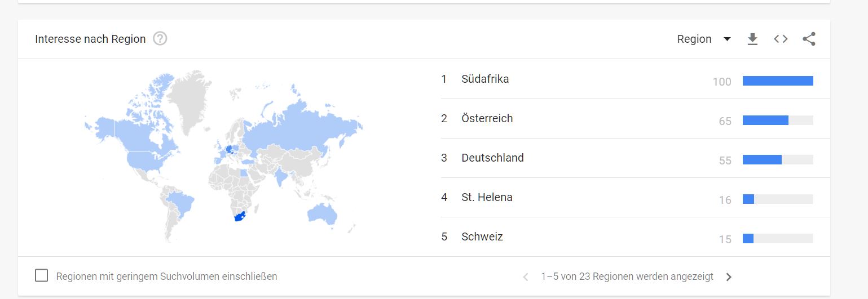Open the Deutschland region entry
868x299 pixels.
pyautogui.click(x=492, y=158)
